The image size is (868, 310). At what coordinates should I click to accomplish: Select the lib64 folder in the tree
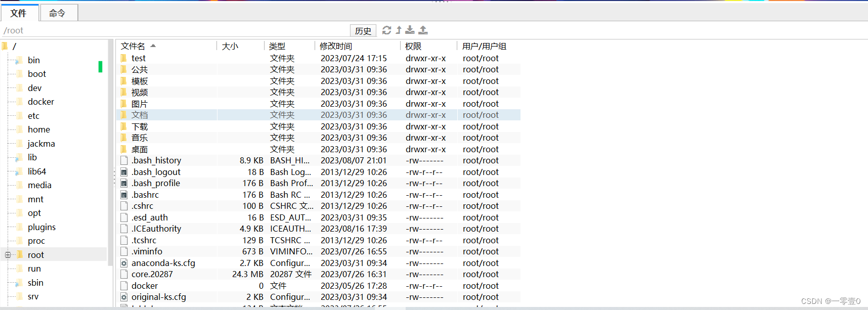coord(37,171)
